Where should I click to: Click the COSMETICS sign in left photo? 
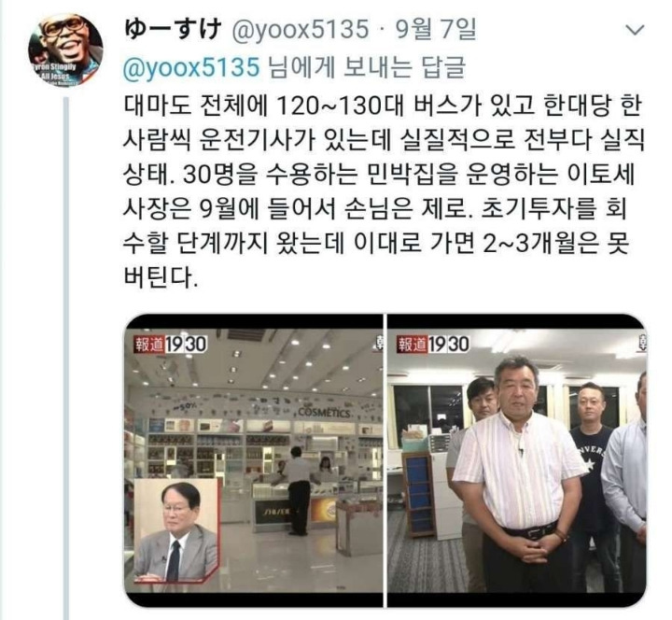coord(325,413)
